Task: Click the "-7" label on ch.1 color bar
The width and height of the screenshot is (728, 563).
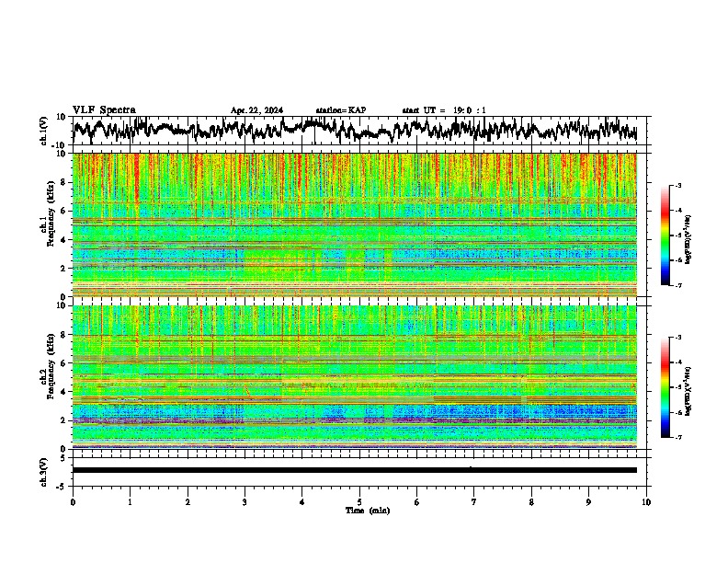Action: coord(677,285)
